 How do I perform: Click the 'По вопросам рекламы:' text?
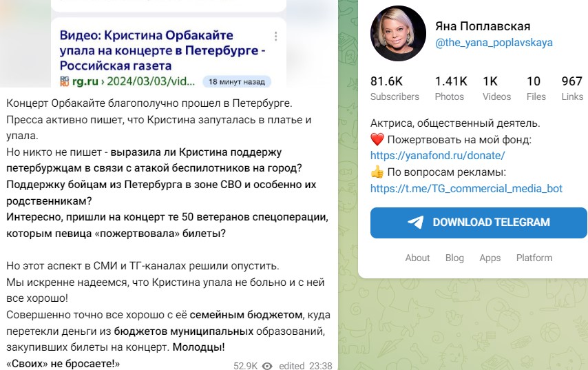click(x=446, y=172)
